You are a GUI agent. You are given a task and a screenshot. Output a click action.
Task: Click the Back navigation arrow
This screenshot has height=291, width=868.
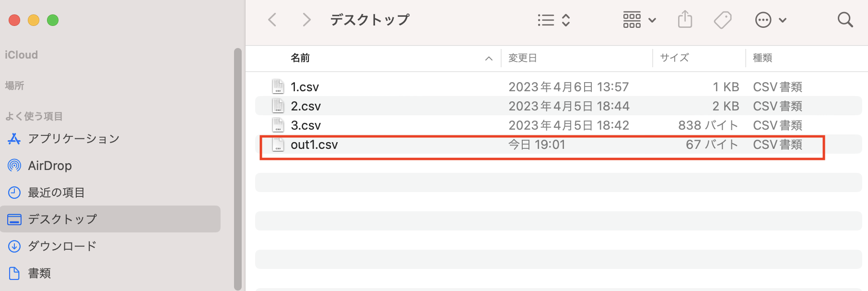click(x=272, y=20)
